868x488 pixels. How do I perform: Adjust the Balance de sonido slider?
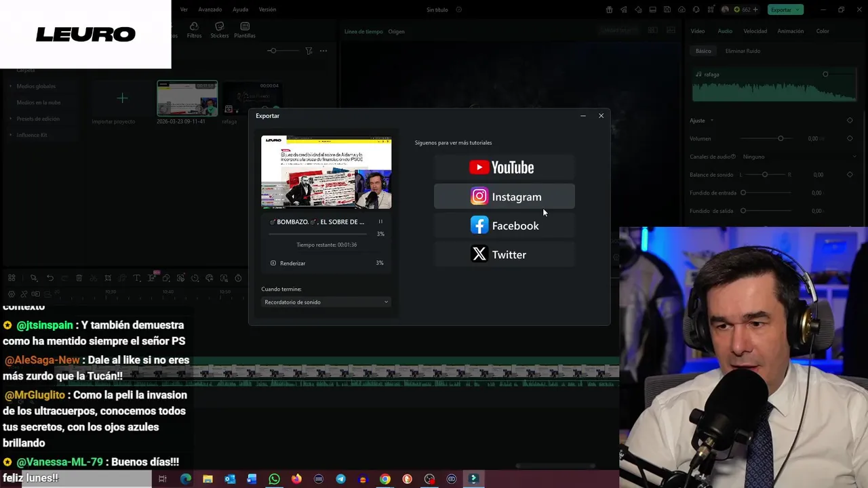pyautogui.click(x=765, y=175)
